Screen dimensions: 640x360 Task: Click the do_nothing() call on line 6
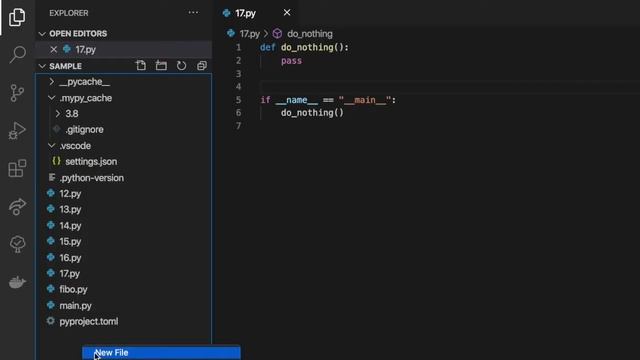click(x=312, y=113)
